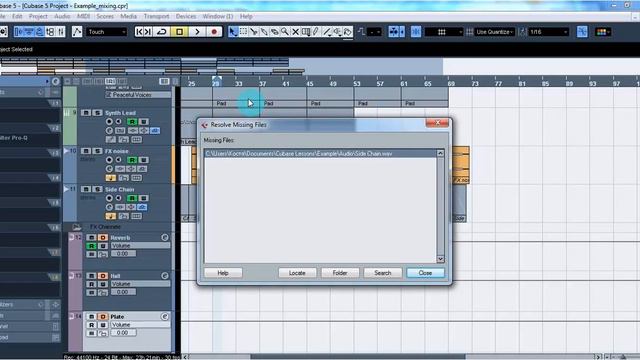
Task: Expand automation of Side Chain track
Action: [66, 189]
